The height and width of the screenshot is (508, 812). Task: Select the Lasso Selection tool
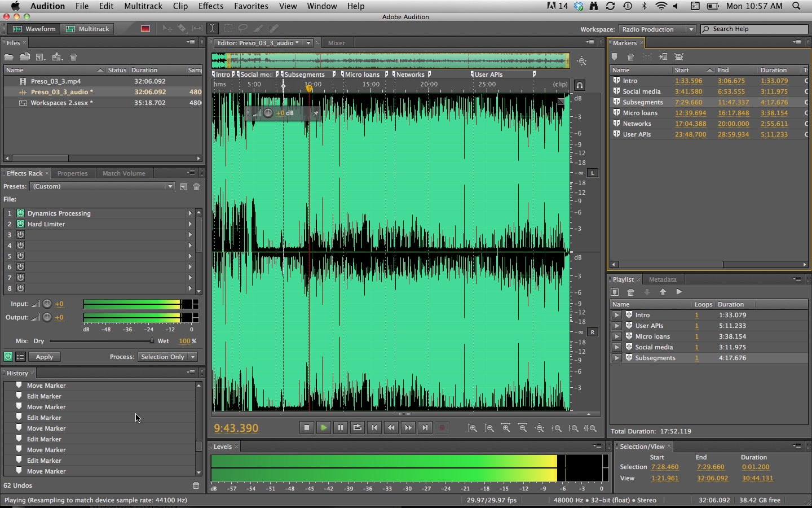click(243, 28)
